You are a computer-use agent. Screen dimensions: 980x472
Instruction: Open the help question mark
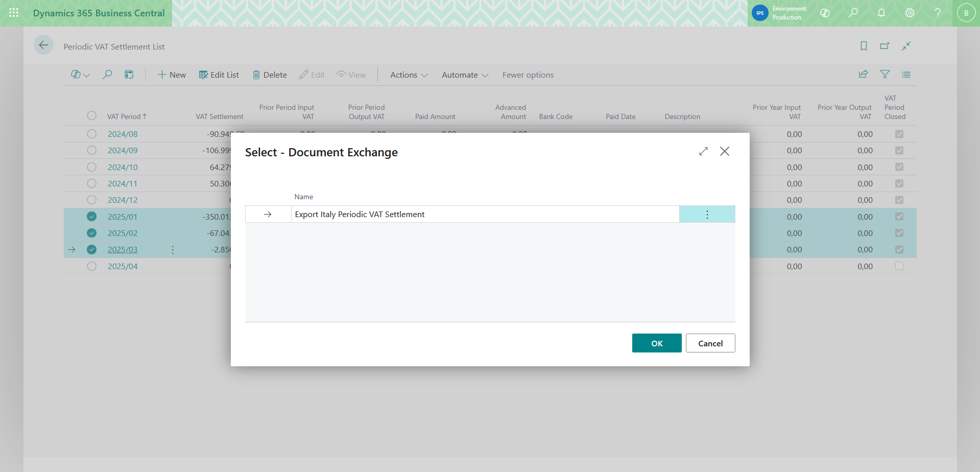[938, 13]
